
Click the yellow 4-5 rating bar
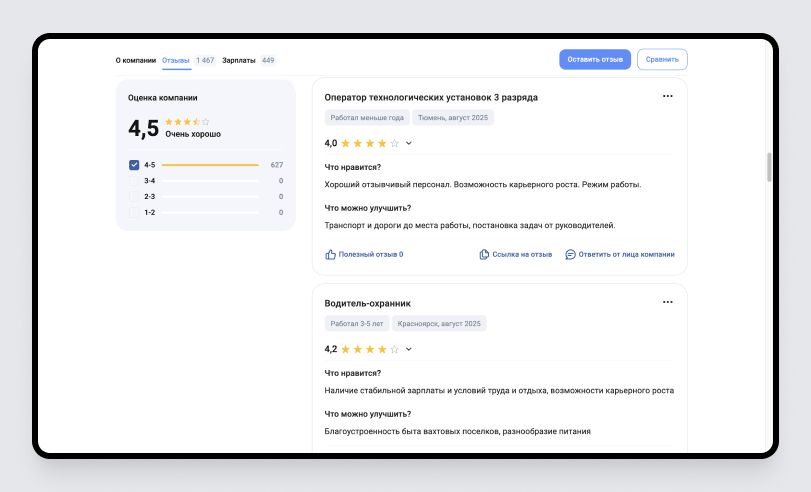[x=210, y=165]
